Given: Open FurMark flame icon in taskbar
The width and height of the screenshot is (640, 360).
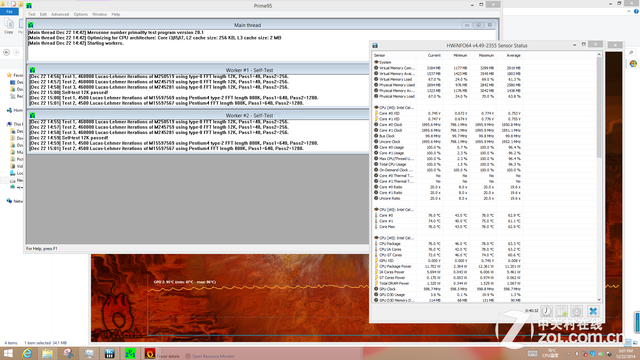Looking at the screenshot, I should click(x=150, y=353).
